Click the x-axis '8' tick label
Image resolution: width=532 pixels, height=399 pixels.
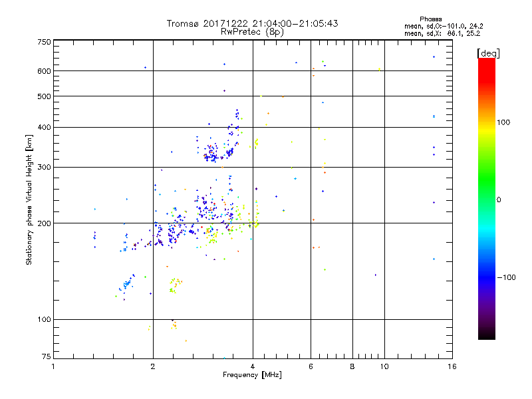pyautogui.click(x=352, y=366)
